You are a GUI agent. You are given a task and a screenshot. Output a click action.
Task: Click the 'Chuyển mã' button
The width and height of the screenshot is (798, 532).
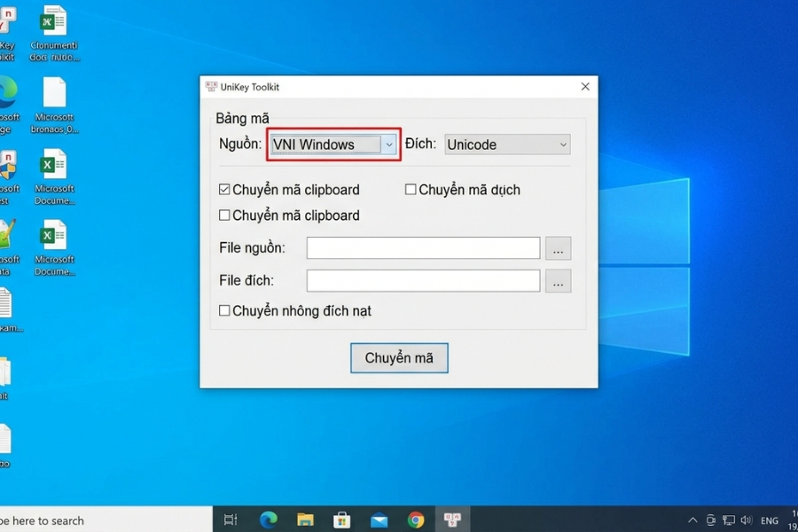[x=399, y=357]
